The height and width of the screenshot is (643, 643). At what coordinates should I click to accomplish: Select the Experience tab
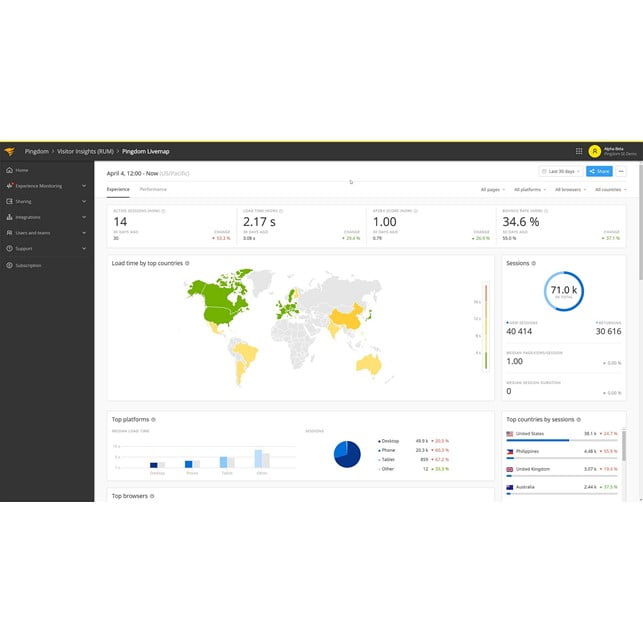118,189
